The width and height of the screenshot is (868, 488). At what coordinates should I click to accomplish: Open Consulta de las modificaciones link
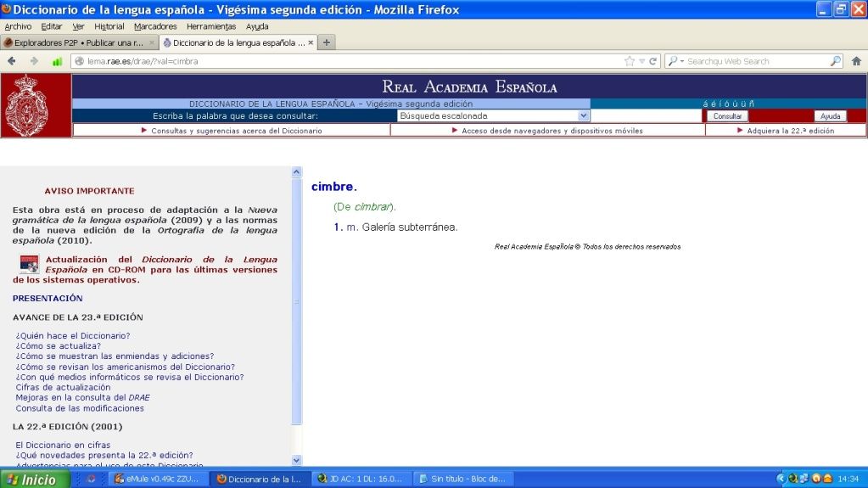[x=80, y=408]
